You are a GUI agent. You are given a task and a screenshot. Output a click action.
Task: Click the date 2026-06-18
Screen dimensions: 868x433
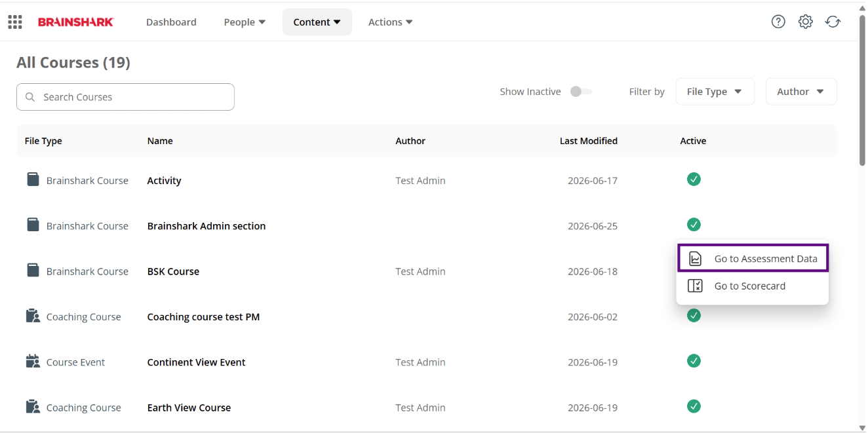tap(593, 271)
